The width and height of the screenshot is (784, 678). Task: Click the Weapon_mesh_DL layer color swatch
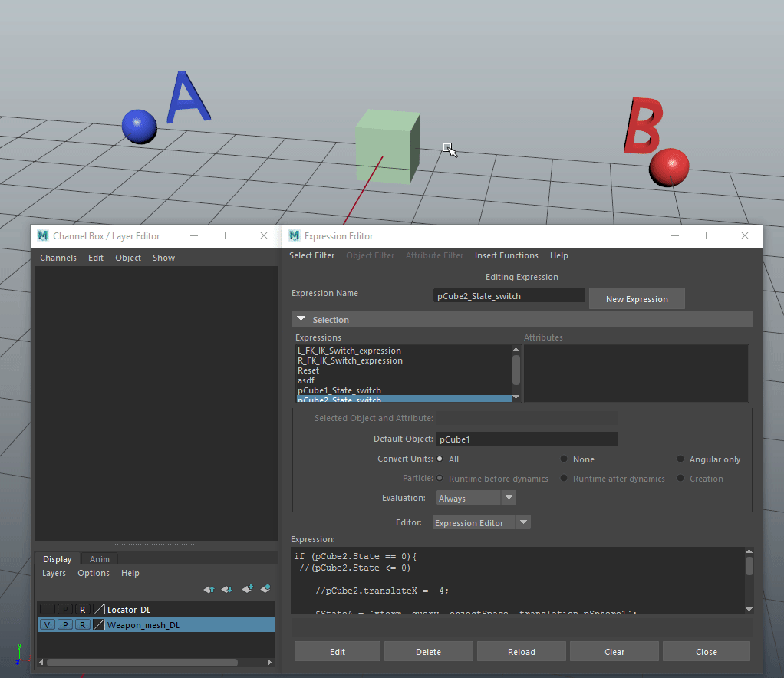point(98,624)
